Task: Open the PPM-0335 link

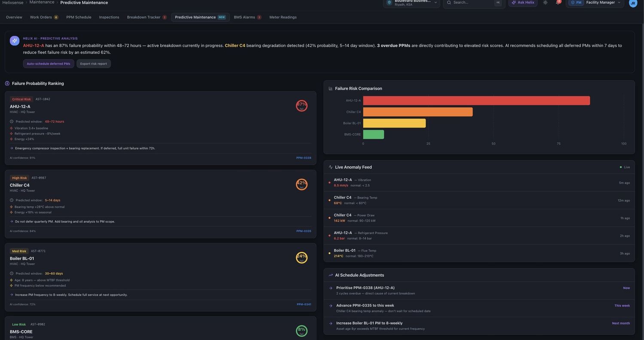Action: point(304,231)
